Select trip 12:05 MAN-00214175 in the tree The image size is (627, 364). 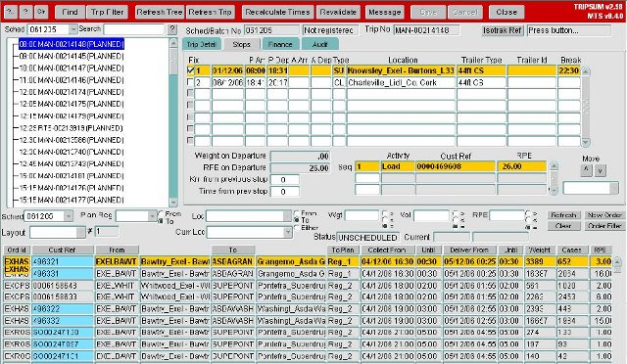(x=72, y=105)
